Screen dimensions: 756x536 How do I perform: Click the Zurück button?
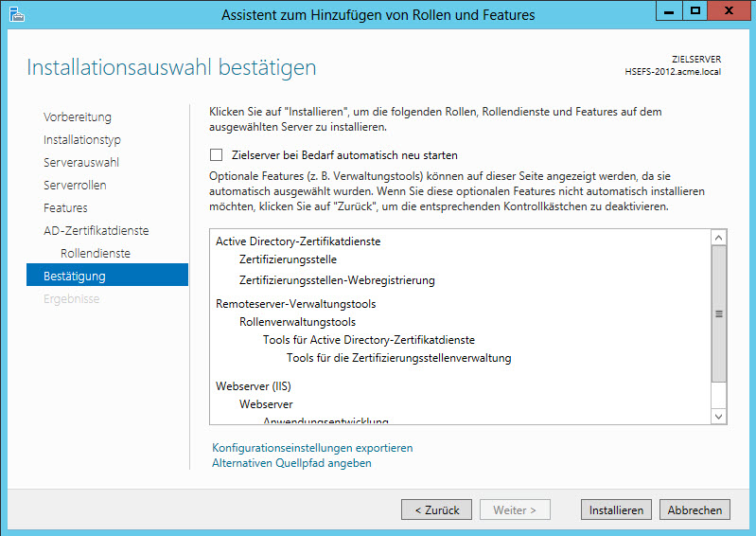point(436,509)
